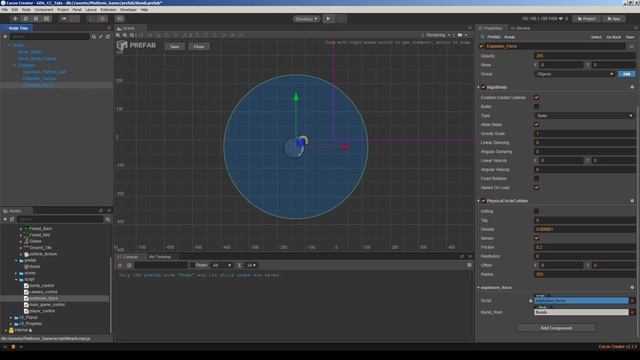Toggle the Bullet checkbox
The width and height of the screenshot is (640, 360).
pyautogui.click(x=537, y=107)
